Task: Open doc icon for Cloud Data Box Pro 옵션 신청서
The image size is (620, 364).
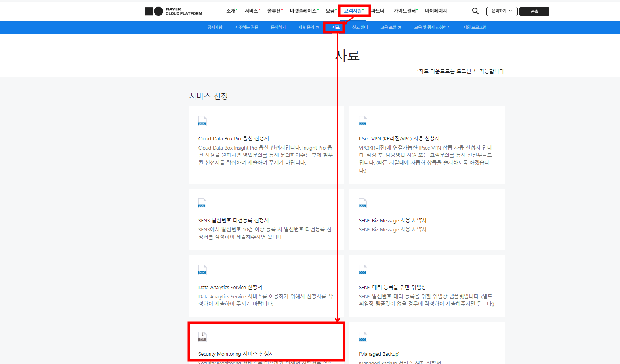Action: pos(202,121)
